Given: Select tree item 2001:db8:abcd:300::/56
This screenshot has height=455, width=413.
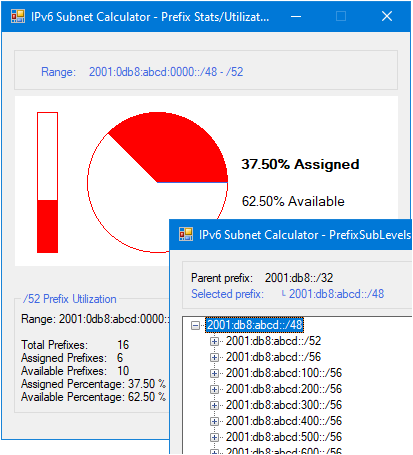Looking at the screenshot, I should pos(284,405).
